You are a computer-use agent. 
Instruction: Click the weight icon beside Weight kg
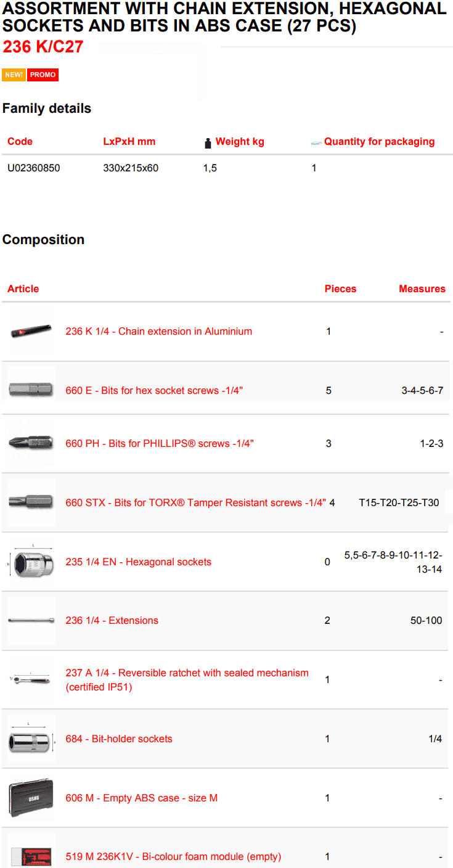(208, 143)
